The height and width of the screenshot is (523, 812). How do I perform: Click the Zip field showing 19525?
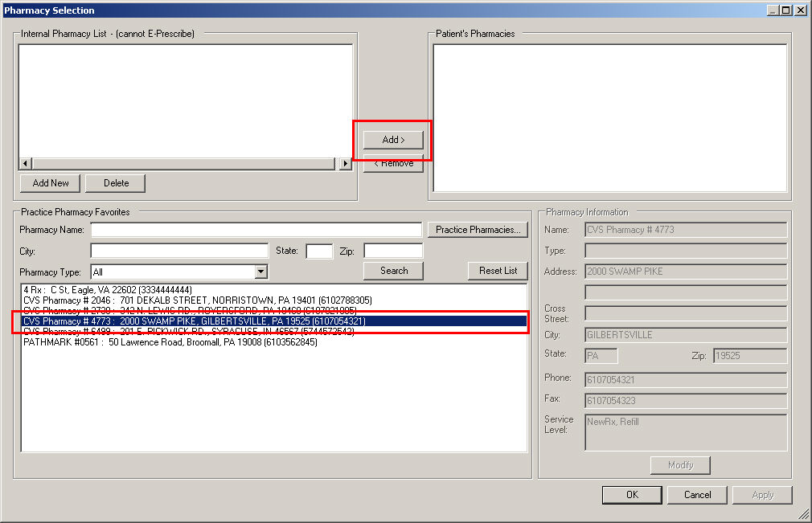pyautogui.click(x=750, y=356)
